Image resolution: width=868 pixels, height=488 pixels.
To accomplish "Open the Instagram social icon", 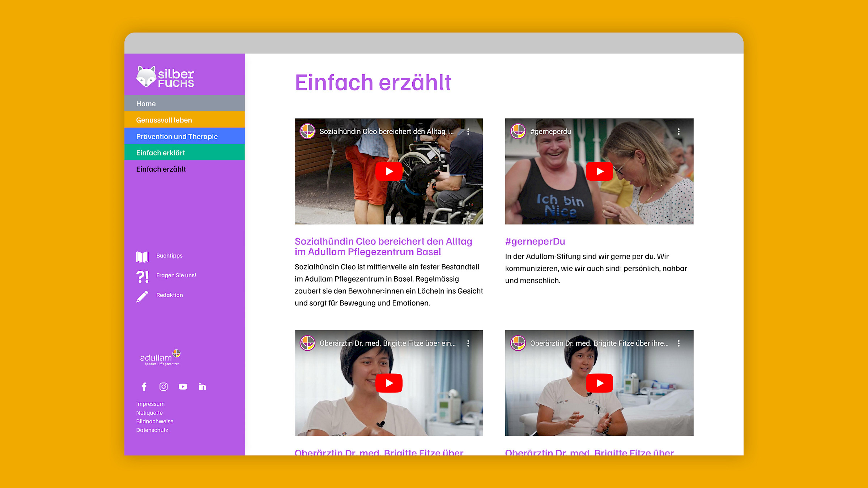I will (x=163, y=387).
